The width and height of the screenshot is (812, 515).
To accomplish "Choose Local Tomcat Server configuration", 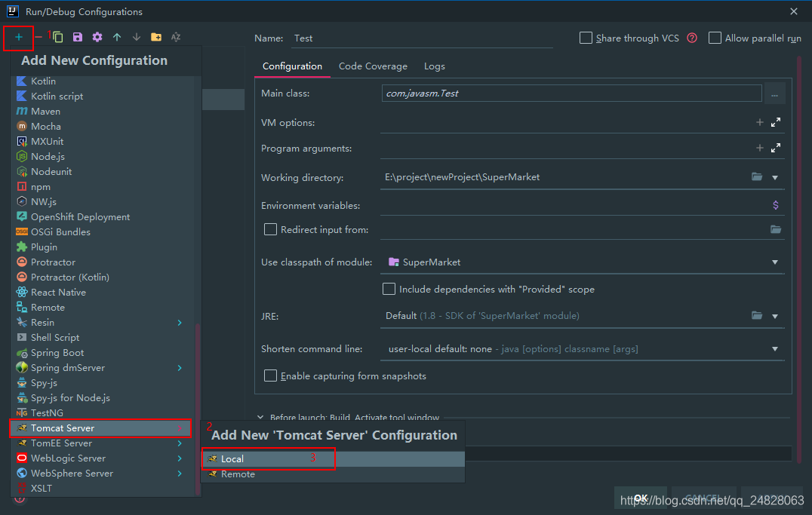I will [333, 459].
